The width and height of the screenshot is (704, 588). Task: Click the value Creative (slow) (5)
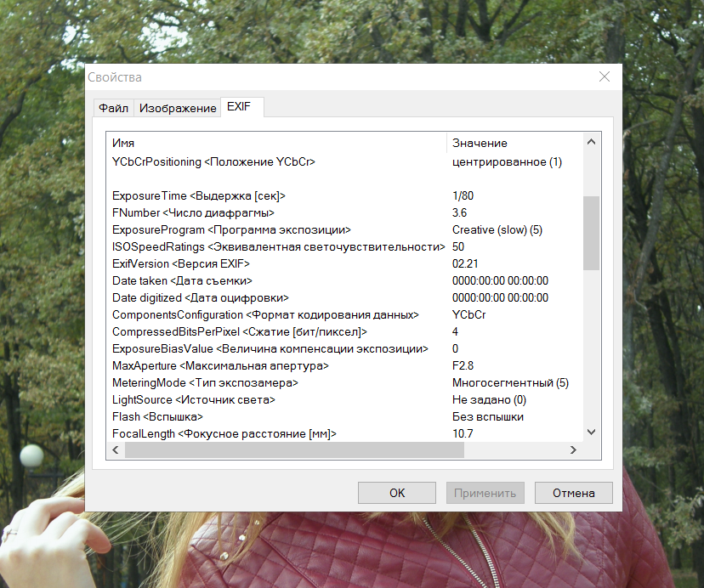pos(497,229)
